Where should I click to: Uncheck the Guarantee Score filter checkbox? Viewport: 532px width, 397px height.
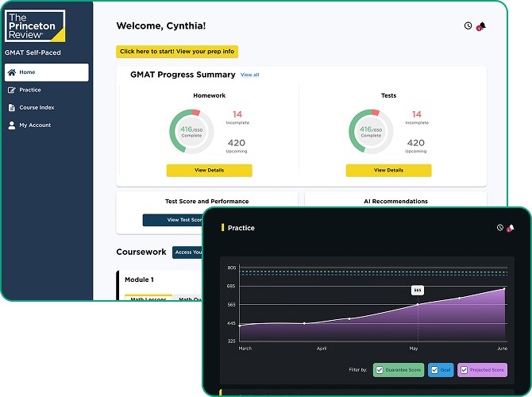[x=380, y=370]
